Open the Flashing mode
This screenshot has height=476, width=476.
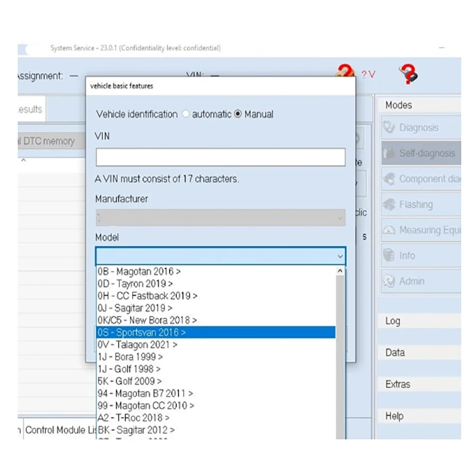tap(421, 204)
